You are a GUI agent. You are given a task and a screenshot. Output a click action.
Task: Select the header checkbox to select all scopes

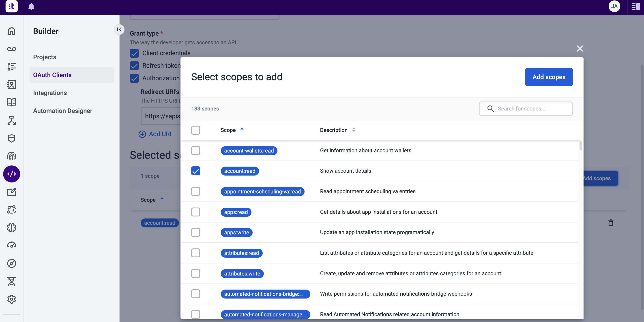tap(196, 130)
